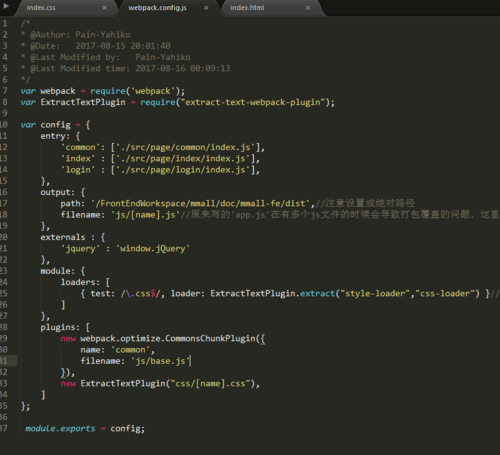
Task: Click the '/FrontEndWorkspace/mmall/doc/mmall-fe/dist' path string
Action: [201, 203]
